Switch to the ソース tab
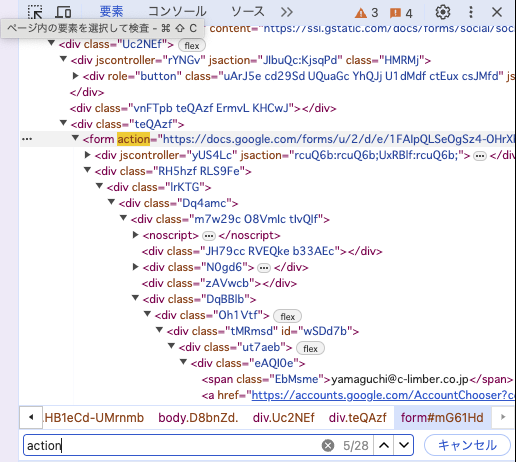Image resolution: width=516 pixels, height=462 pixels. (x=248, y=12)
